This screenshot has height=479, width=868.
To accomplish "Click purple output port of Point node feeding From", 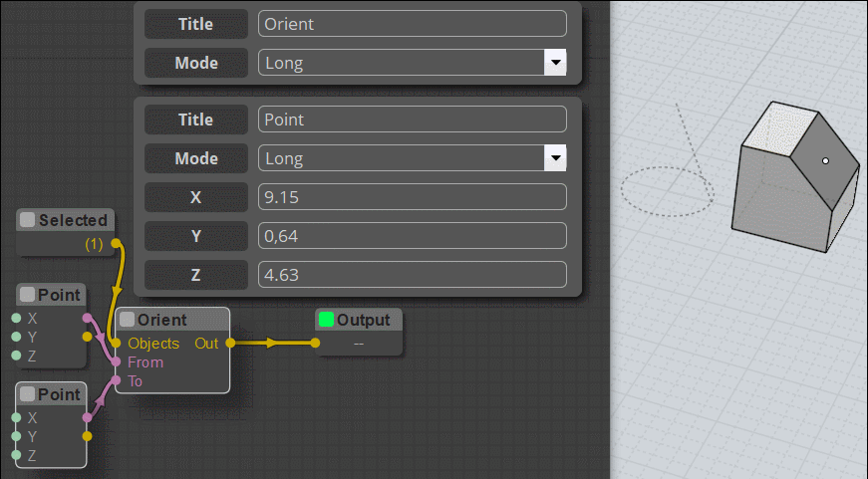I will tap(87, 318).
